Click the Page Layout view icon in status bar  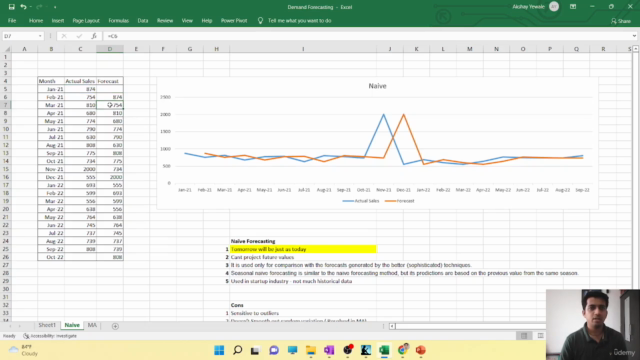click(x=540, y=336)
